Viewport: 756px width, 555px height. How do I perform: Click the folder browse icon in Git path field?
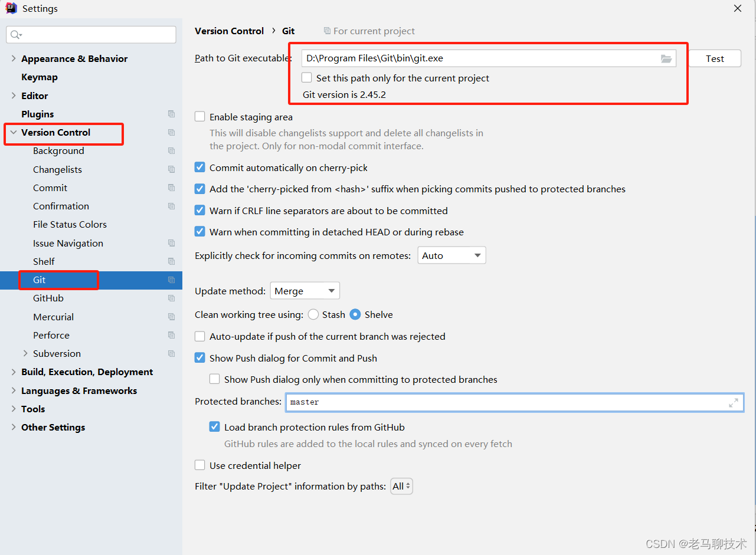tap(666, 58)
